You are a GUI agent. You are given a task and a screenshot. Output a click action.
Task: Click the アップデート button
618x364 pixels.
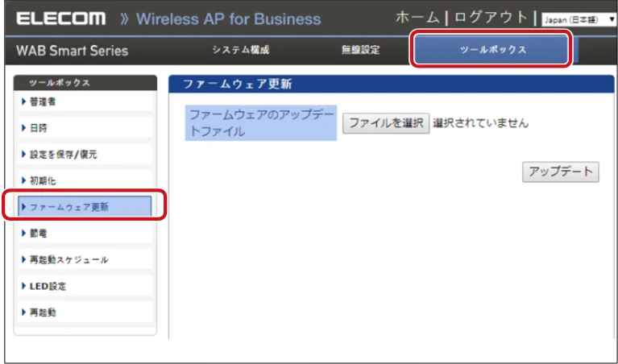pos(561,172)
